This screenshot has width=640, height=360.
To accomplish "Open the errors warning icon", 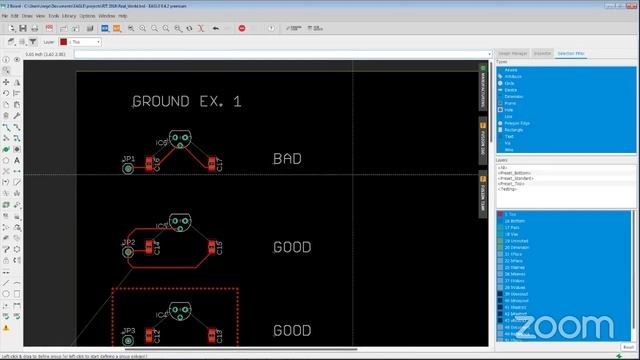I will point(6,328).
